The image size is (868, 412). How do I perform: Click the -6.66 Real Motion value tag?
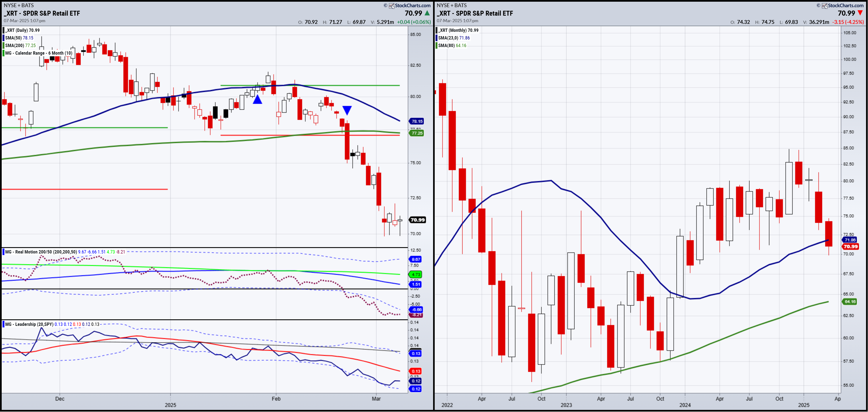(x=416, y=310)
